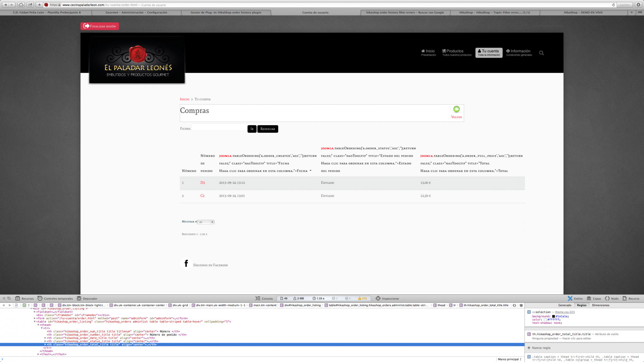Click the search magnifier in site header

pyautogui.click(x=541, y=53)
